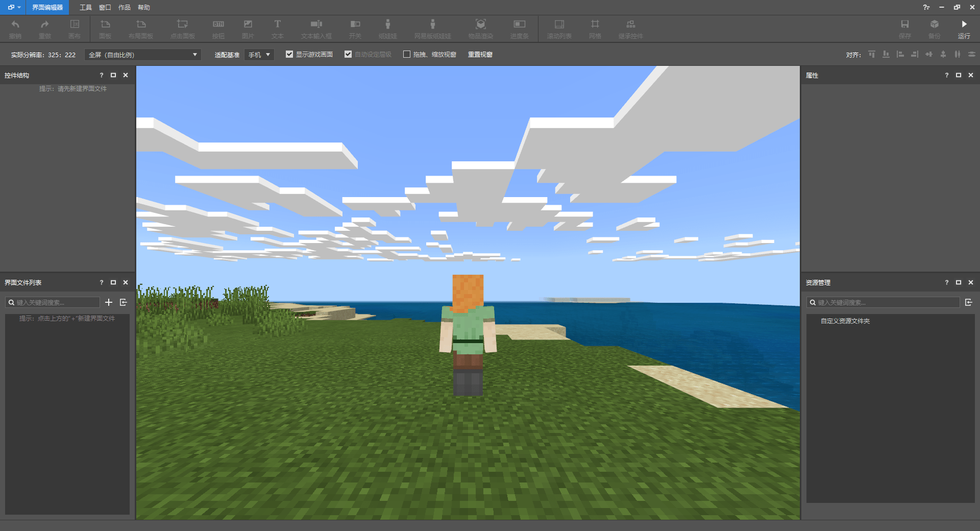This screenshot has height=531, width=980.
Task: Float the 属性 panel window
Action: [x=959, y=75]
